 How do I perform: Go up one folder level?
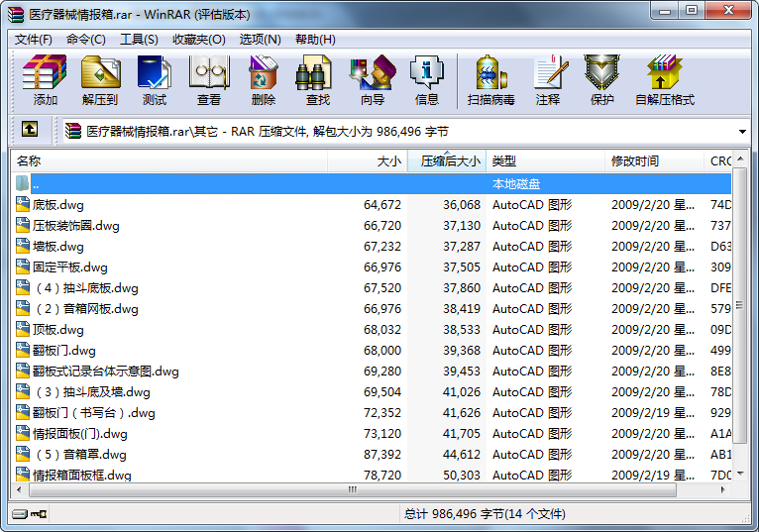(30, 130)
